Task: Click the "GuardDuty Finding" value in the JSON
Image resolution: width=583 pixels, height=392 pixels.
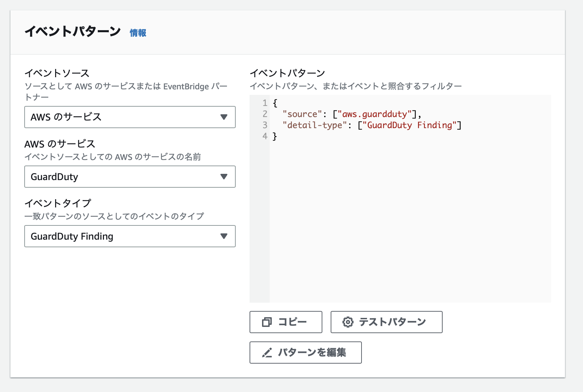Action: click(x=410, y=125)
